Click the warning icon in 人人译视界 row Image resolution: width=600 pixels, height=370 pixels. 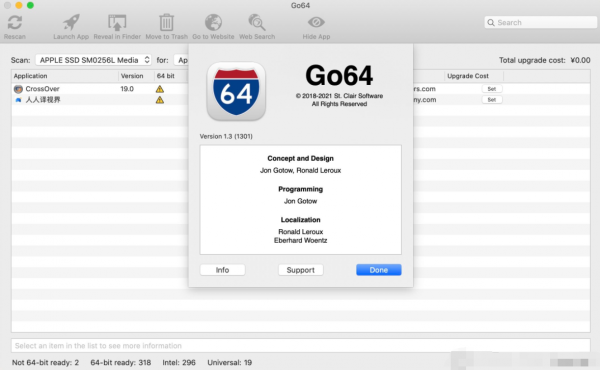tap(160, 100)
